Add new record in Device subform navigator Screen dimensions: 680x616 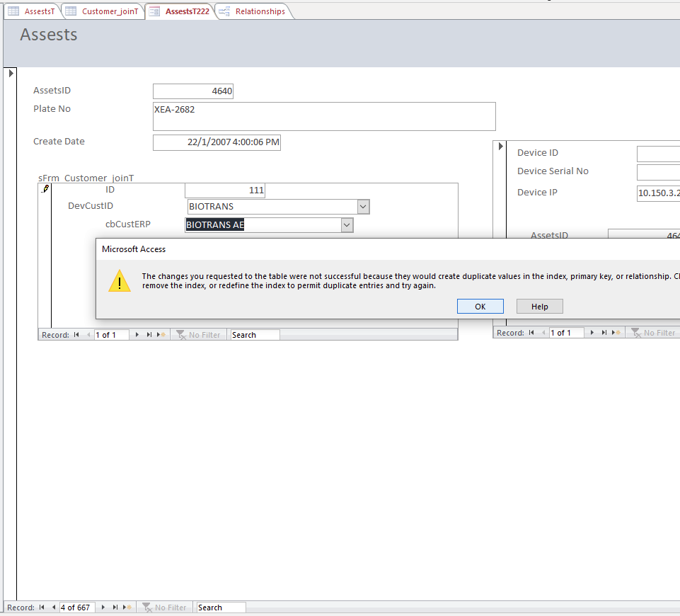coord(616,333)
